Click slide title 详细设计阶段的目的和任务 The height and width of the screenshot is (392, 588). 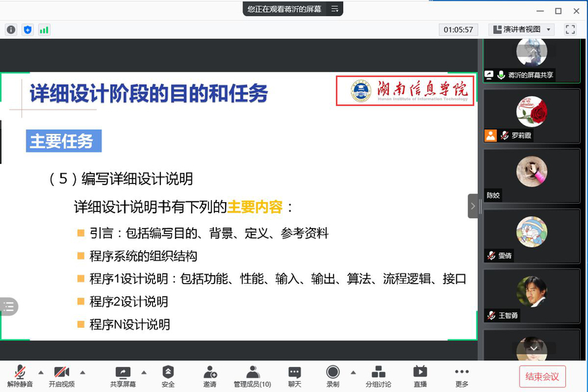tap(149, 93)
